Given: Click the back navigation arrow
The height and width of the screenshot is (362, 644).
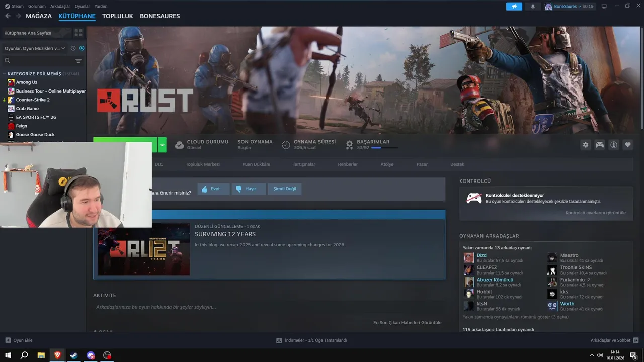Looking at the screenshot, I should point(8,16).
